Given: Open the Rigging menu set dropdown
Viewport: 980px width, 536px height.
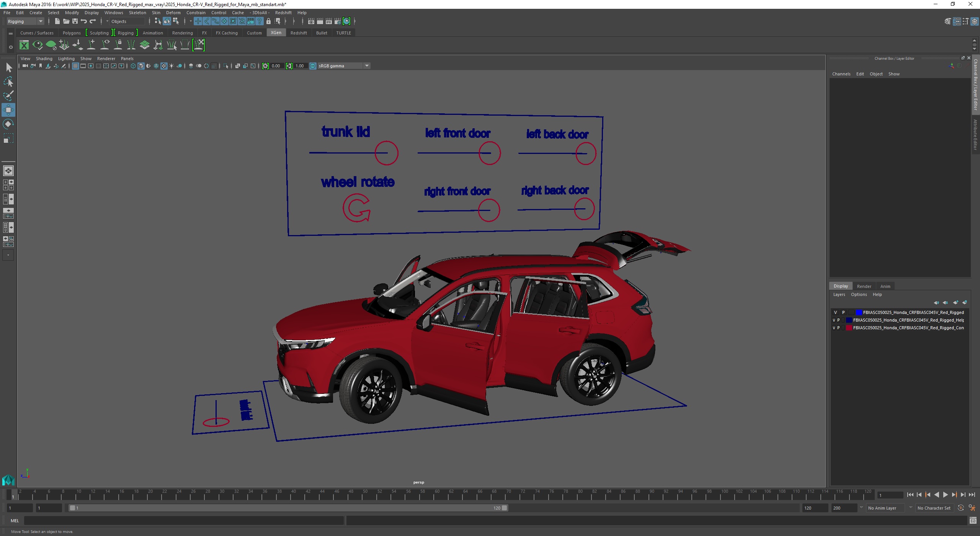Looking at the screenshot, I should click(25, 21).
